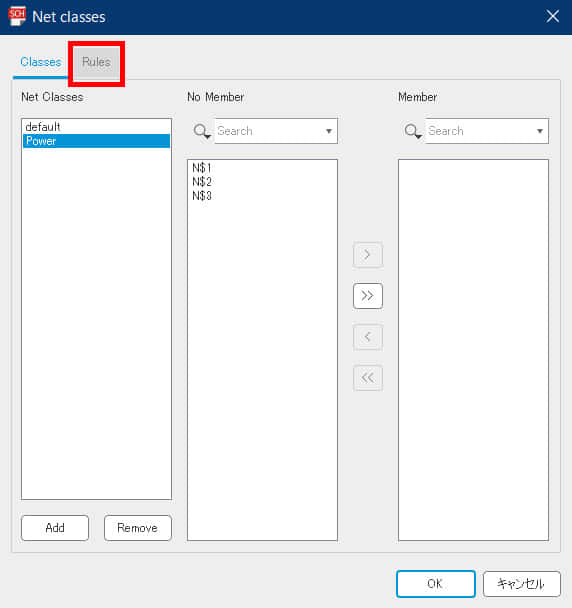
Task: Select net N$1 in No Member list
Action: (x=202, y=168)
